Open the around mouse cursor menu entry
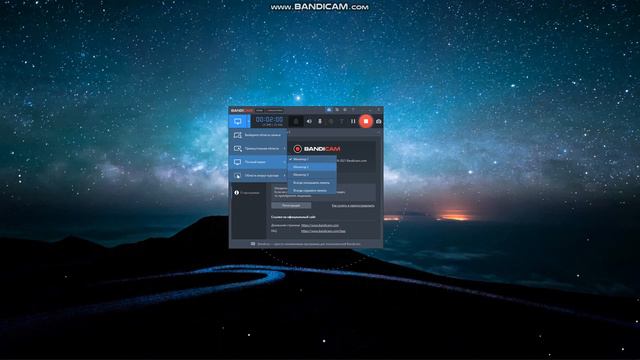This screenshot has height=360, width=640. pos(258,176)
